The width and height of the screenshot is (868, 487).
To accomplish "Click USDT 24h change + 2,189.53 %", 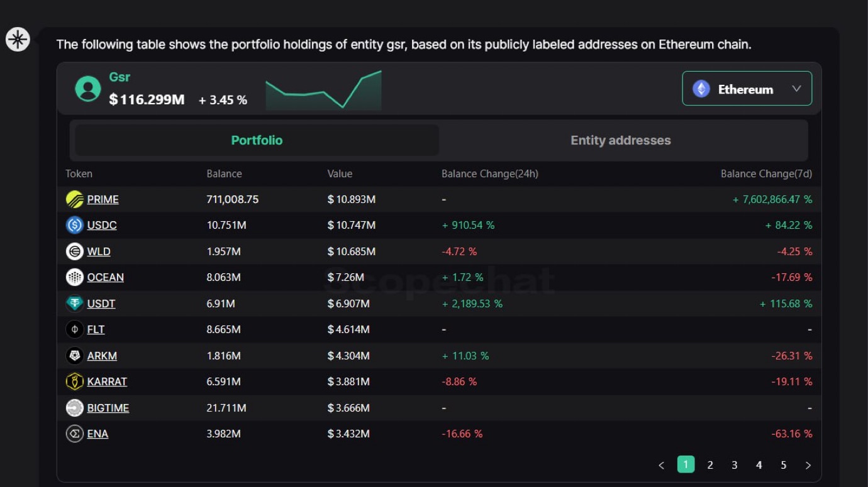I will 472,304.
